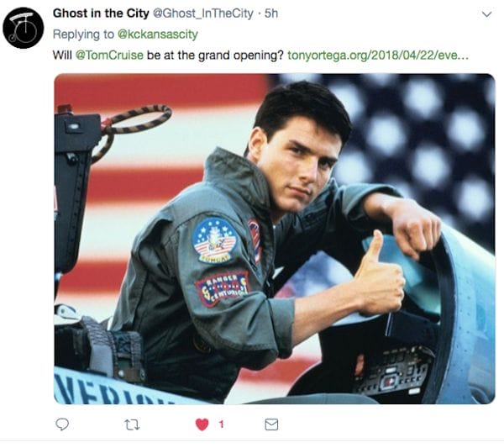Unlike the tweet via red heart icon
This screenshot has width=504, height=448.
pyautogui.click(x=202, y=424)
